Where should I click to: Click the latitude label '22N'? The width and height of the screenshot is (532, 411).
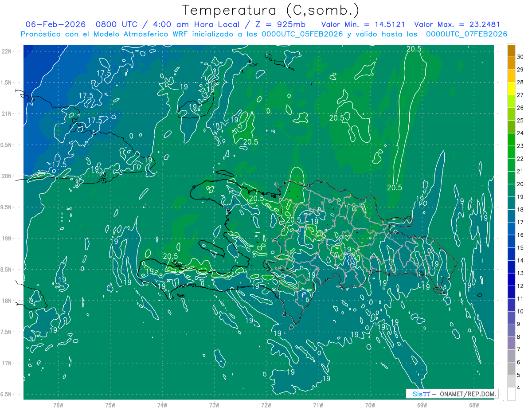tap(7, 51)
